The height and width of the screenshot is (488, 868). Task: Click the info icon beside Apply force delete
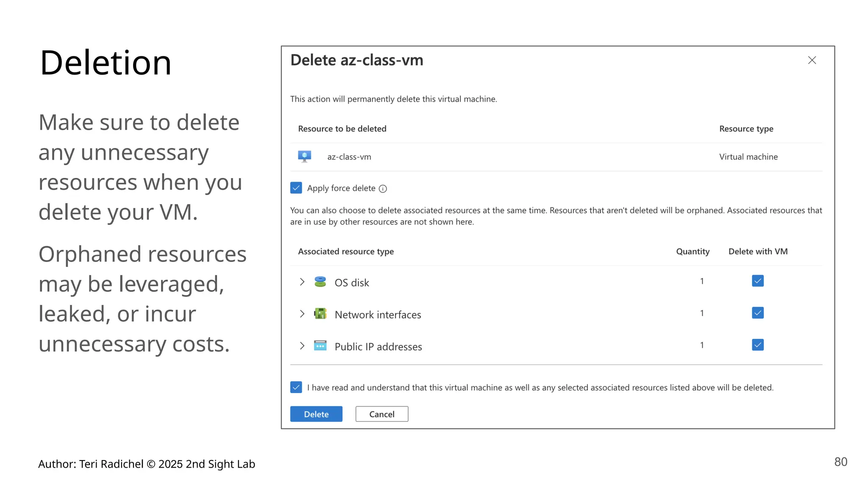(x=383, y=189)
